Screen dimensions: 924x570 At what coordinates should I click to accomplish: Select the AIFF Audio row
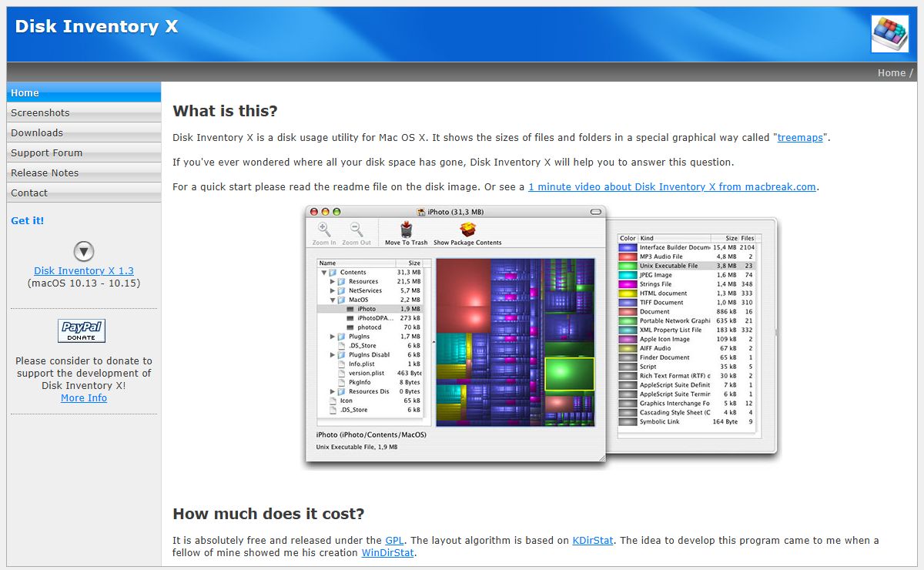(687, 348)
